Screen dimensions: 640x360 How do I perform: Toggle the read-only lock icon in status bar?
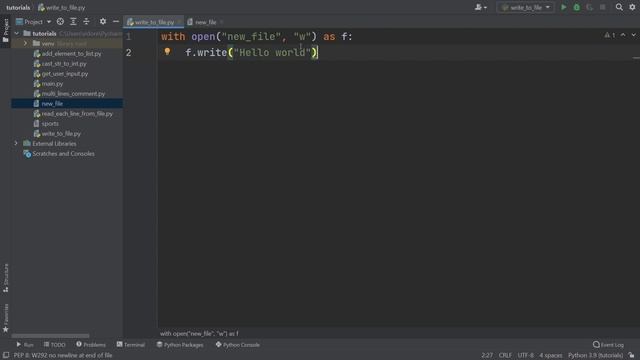point(631,356)
